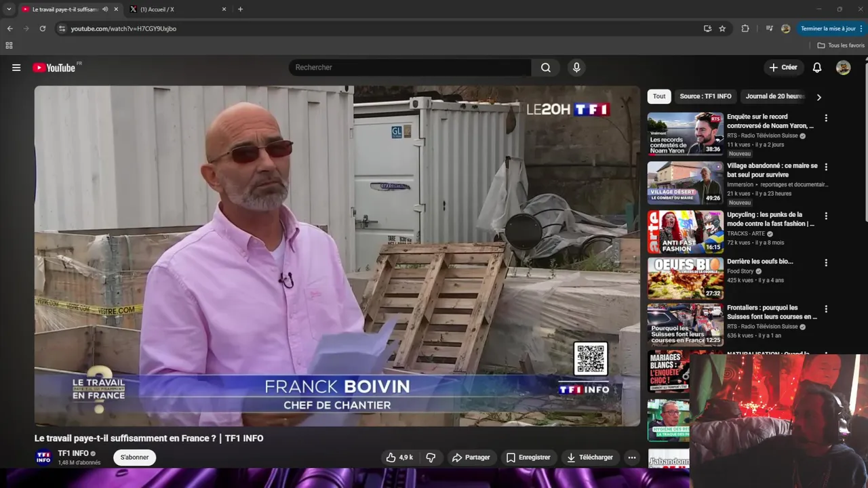
Task: Open media controls icon in toolbar
Action: [769, 28]
